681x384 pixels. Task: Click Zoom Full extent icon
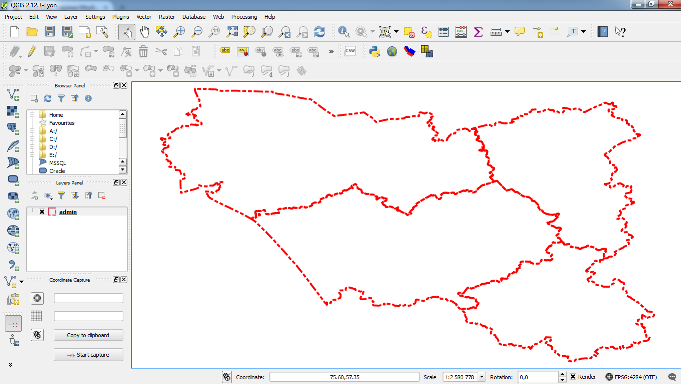(232, 32)
